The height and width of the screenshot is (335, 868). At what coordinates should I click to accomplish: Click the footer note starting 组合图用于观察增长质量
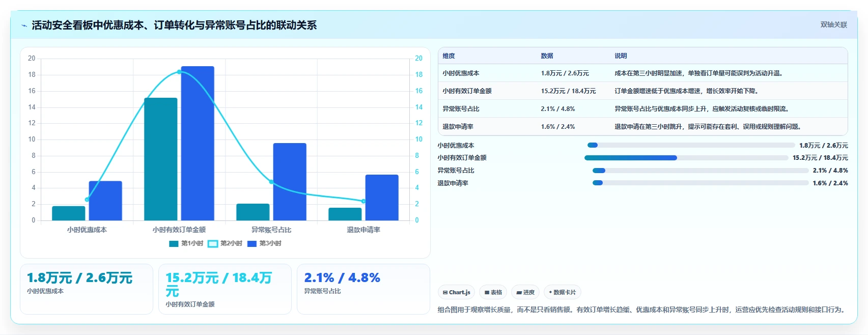tap(642, 310)
